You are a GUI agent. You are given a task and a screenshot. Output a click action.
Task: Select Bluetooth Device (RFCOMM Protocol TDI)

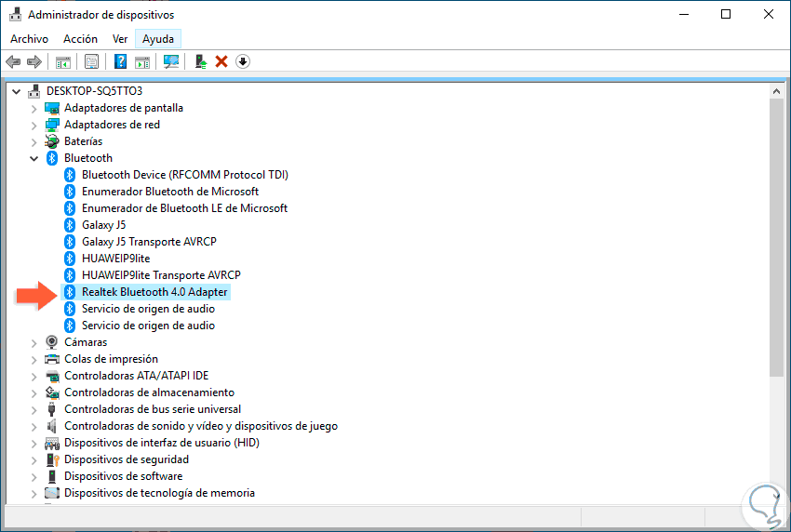185,175
